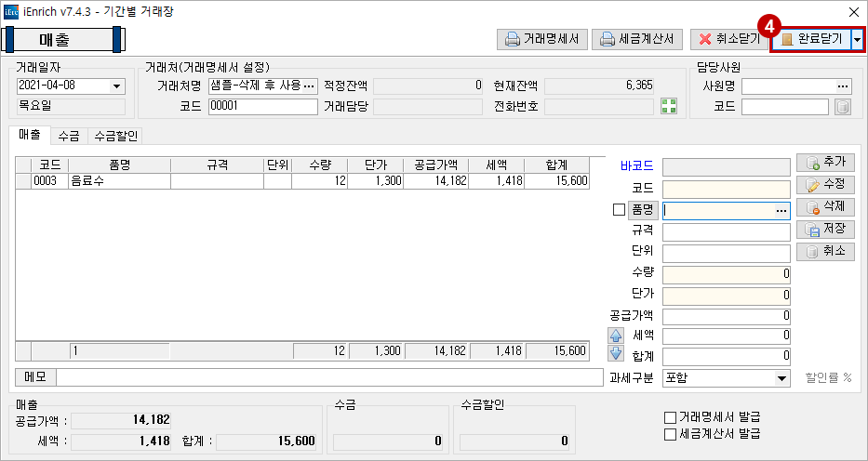The image size is (868, 461).
Task: Click the 수정 button
Action: pyautogui.click(x=825, y=185)
